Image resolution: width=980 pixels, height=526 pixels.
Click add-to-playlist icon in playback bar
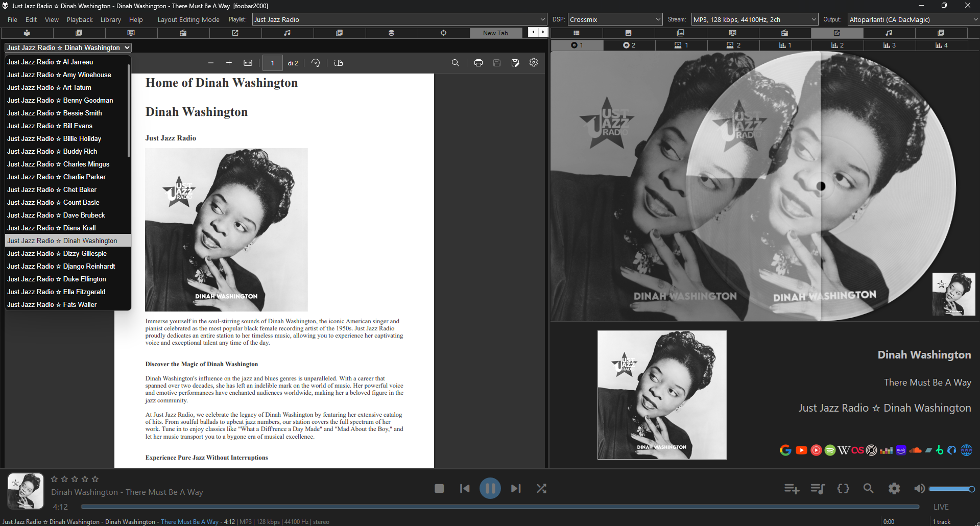point(792,489)
